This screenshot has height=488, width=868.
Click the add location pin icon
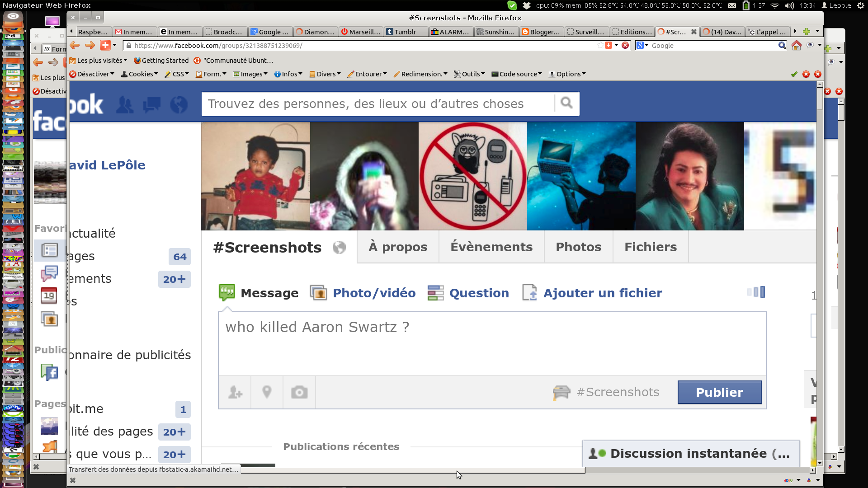tap(267, 392)
